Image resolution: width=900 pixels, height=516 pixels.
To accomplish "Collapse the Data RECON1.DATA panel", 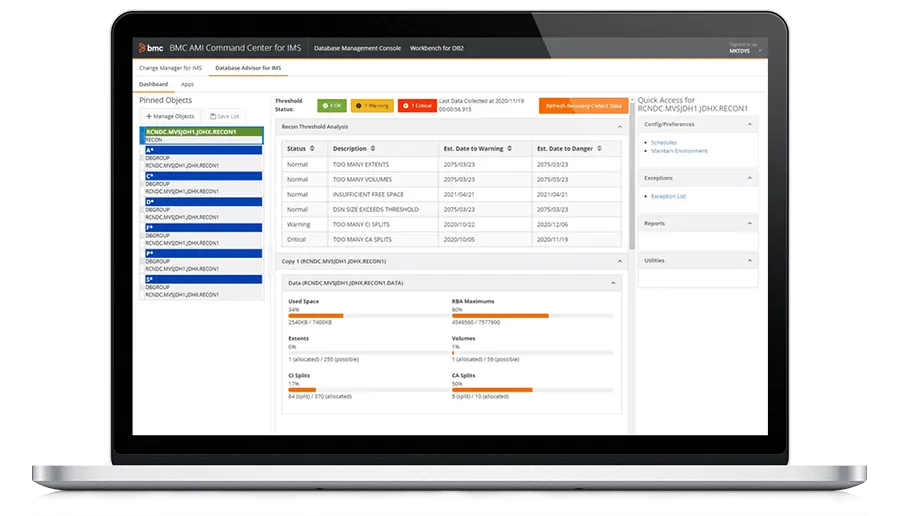I will coord(613,283).
